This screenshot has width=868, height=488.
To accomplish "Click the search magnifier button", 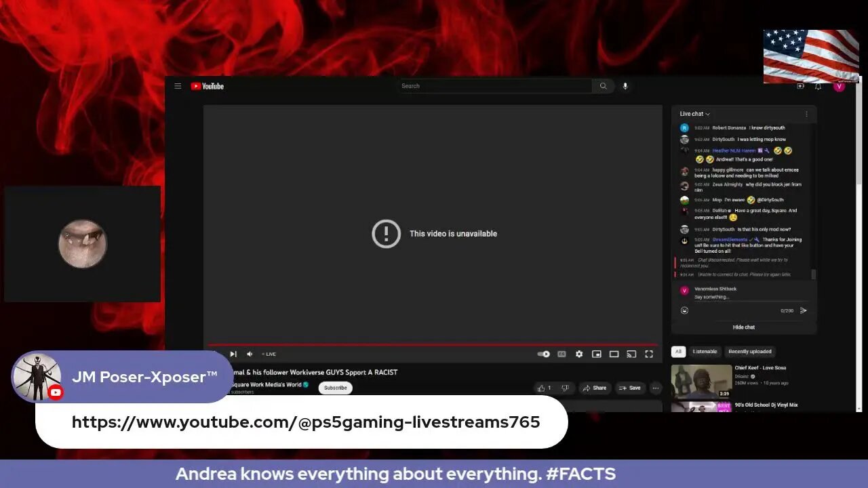I will 603,86.
